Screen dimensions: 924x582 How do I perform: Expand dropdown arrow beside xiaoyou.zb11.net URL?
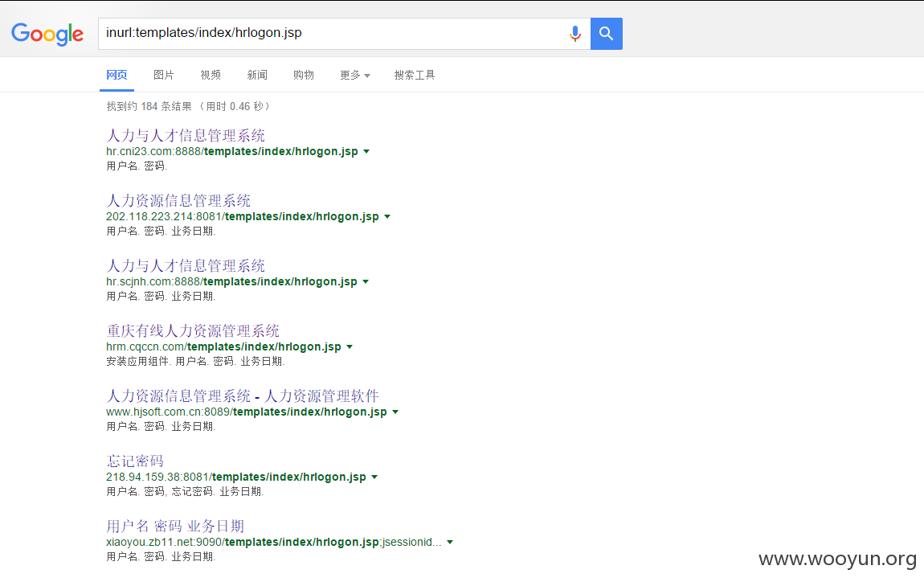pos(450,543)
